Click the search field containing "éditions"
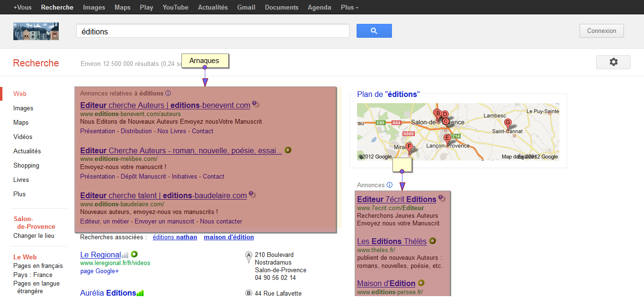Screen dimensions: 644x298 213,31
